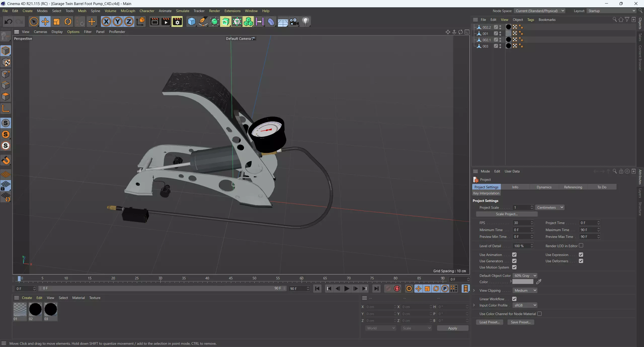
Task: Open the Extensions menu
Action: 232,11
